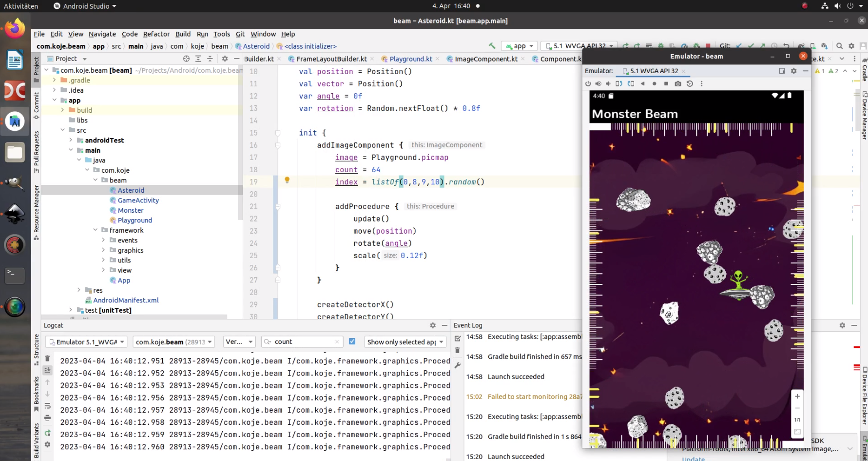Expand the graphics folder in project tree

tap(103, 250)
